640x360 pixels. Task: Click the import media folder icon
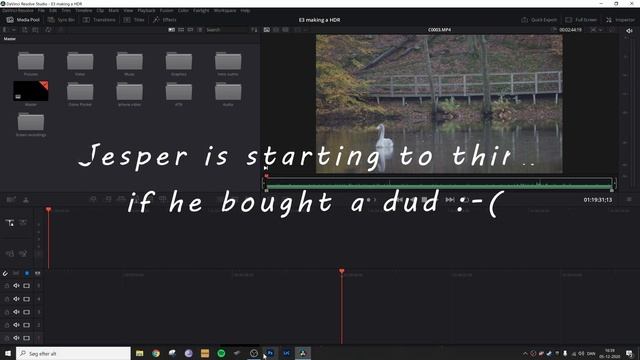[36, 30]
